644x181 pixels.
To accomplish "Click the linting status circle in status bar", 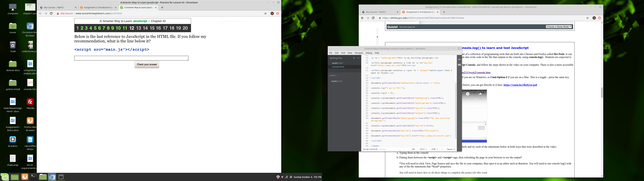I will (442, 149).
